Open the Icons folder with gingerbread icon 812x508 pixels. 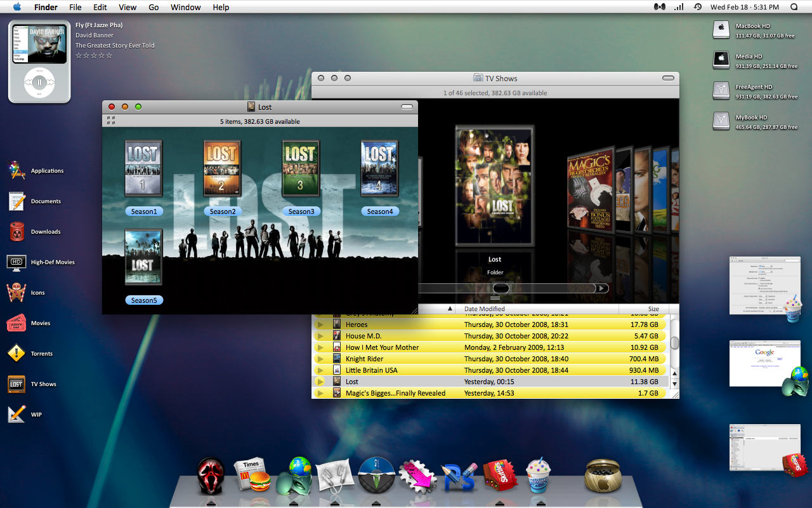(16, 292)
